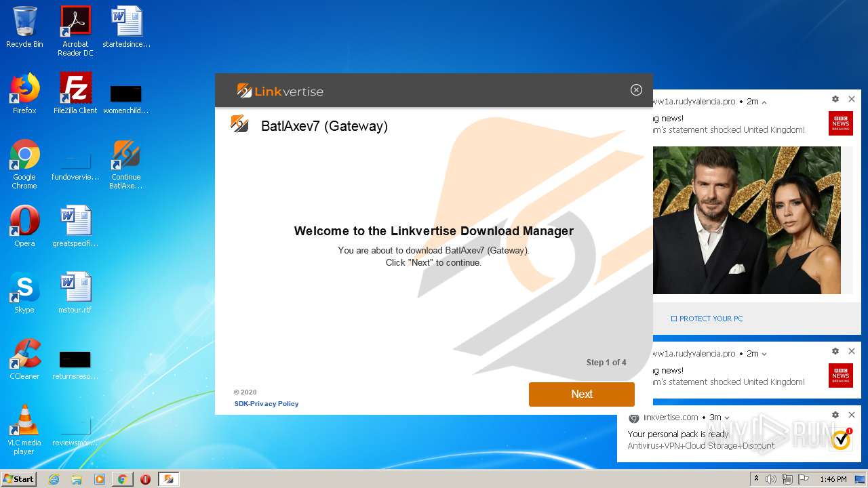The image size is (868, 488).
Task: Open the Windows Start menu
Action: click(19, 479)
